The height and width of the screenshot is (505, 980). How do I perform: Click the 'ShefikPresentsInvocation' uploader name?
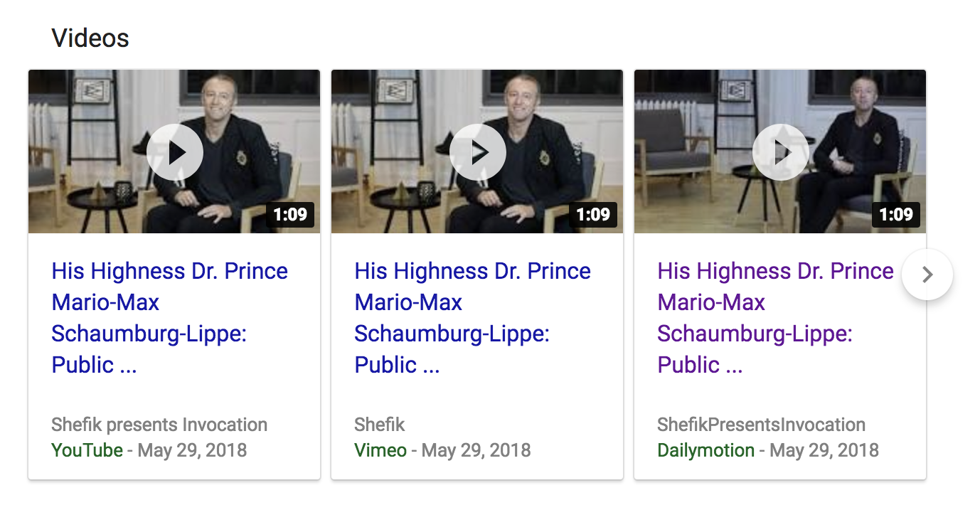coord(761,425)
